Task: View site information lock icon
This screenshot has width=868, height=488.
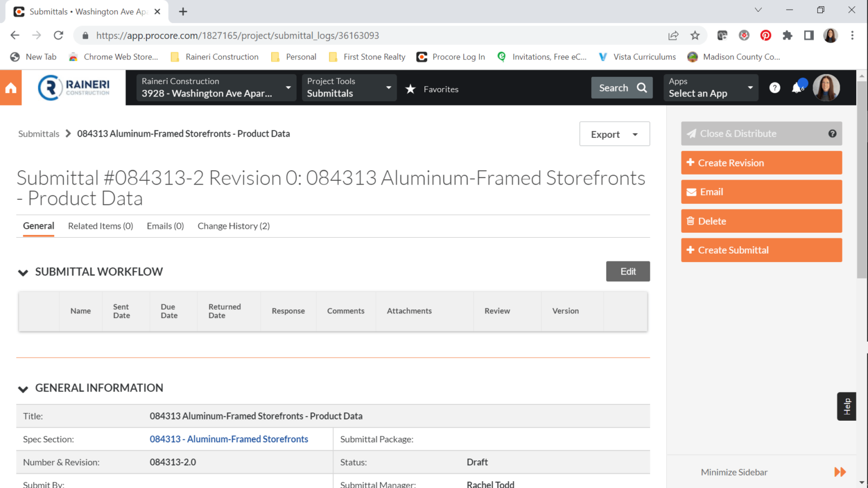Action: pyautogui.click(x=85, y=36)
